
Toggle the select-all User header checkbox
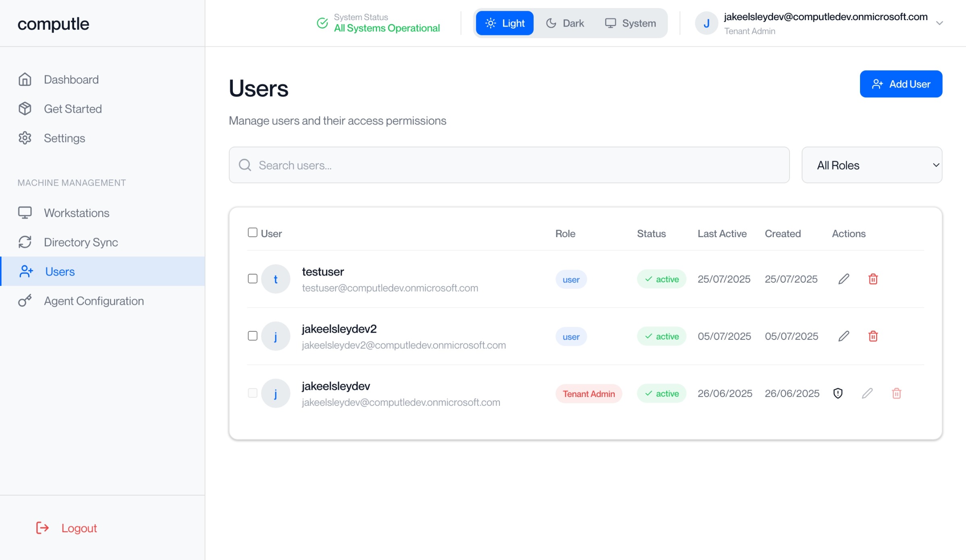point(253,232)
